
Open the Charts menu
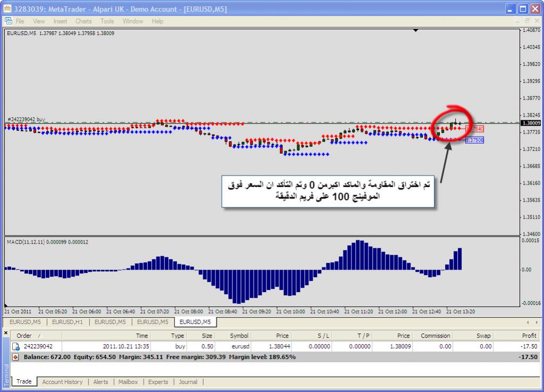tap(83, 21)
